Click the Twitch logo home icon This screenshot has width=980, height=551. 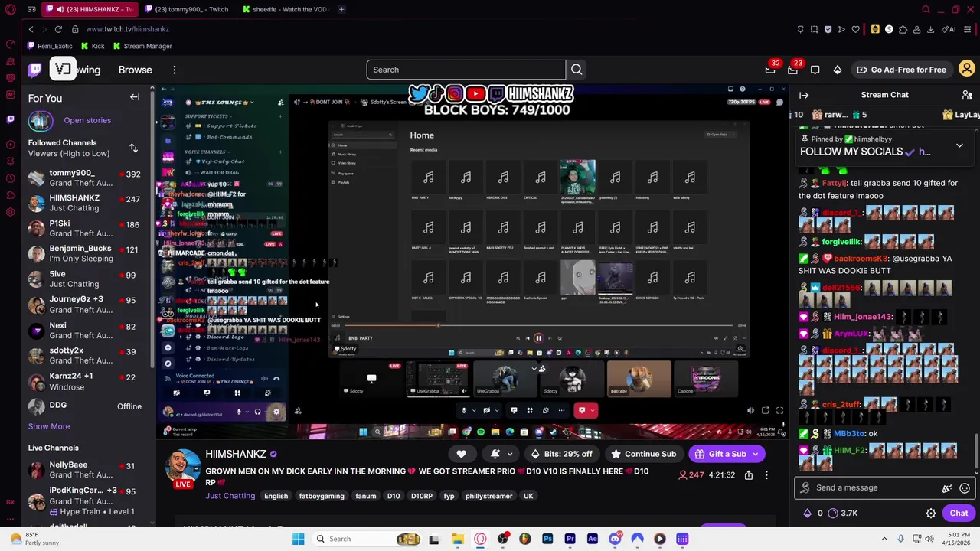point(35,70)
